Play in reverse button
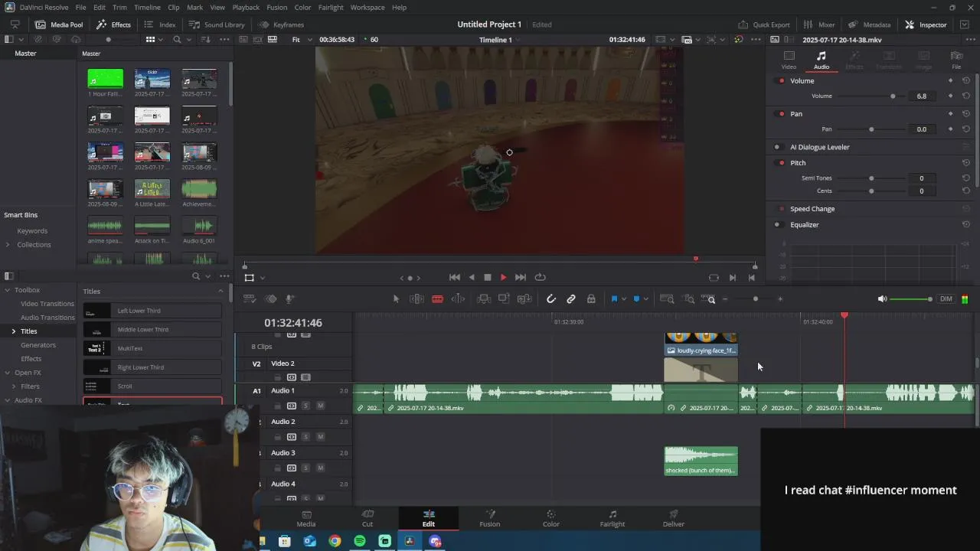The height and width of the screenshot is (551, 980). coord(471,278)
